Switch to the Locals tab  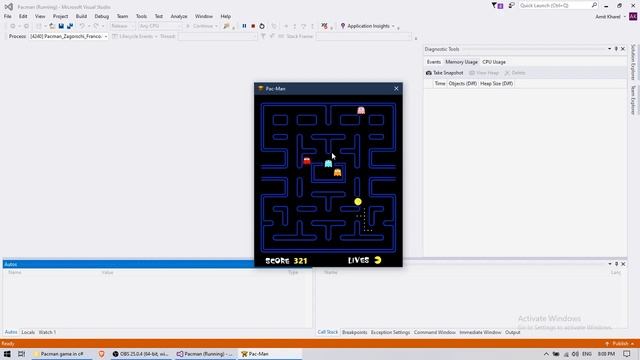tap(28, 332)
